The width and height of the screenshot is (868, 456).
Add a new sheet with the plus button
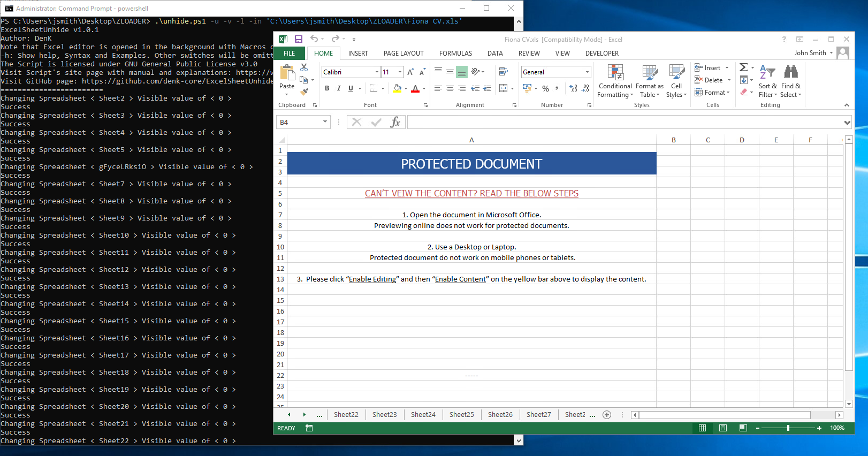point(607,415)
